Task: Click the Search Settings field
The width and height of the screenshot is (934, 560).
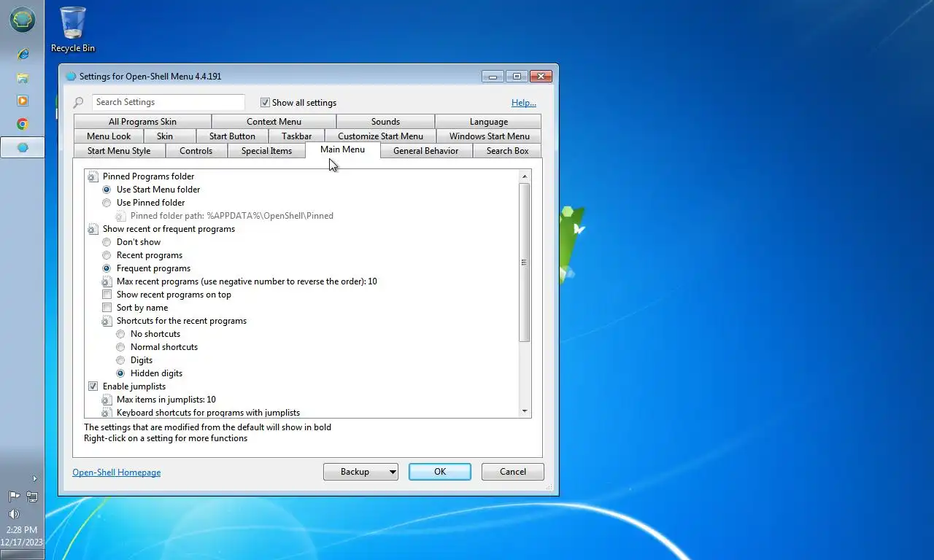Action: (x=169, y=102)
